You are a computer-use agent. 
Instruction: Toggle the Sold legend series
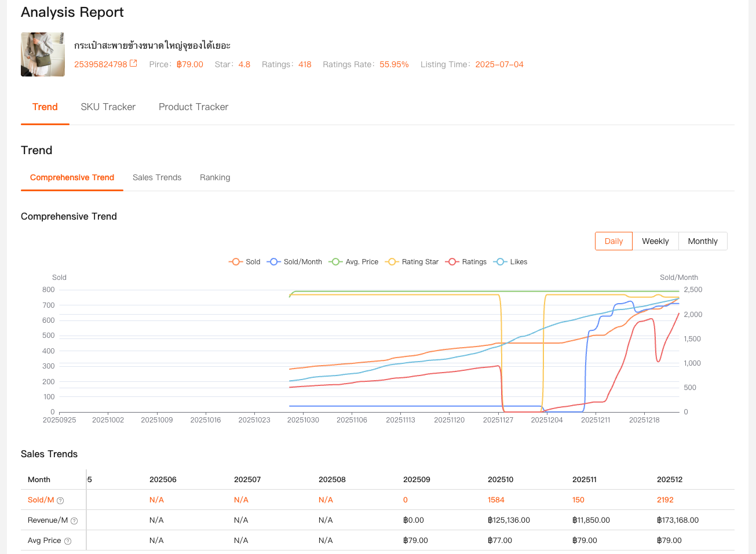244,262
